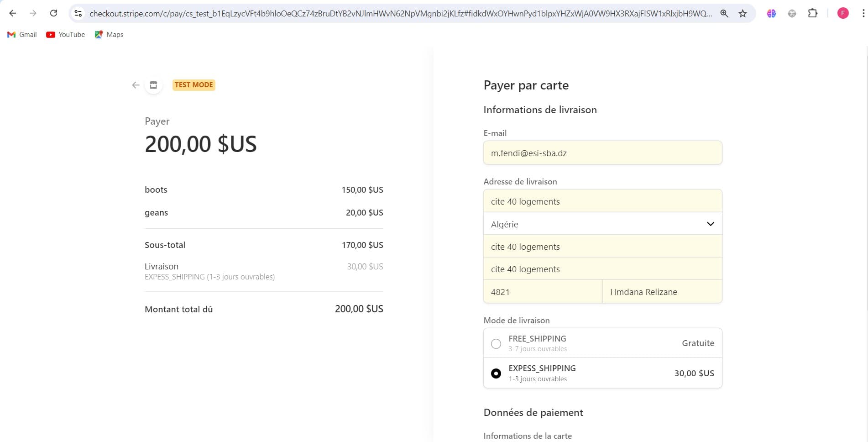Click the postal code field showing 4821
The width and height of the screenshot is (868, 442).
click(x=543, y=292)
